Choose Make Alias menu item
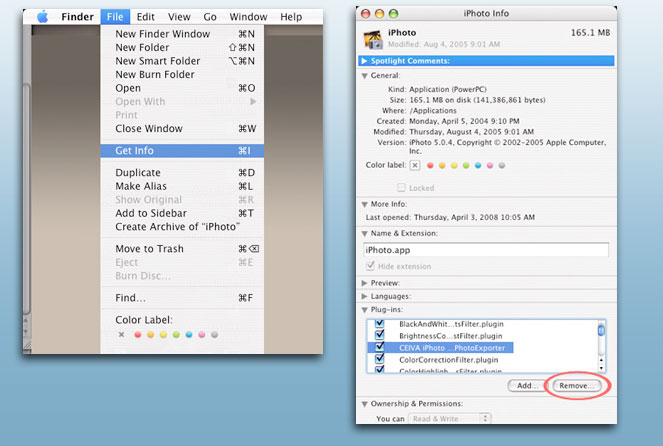Screen dimensions: 663x446 pyautogui.click(x=182, y=186)
